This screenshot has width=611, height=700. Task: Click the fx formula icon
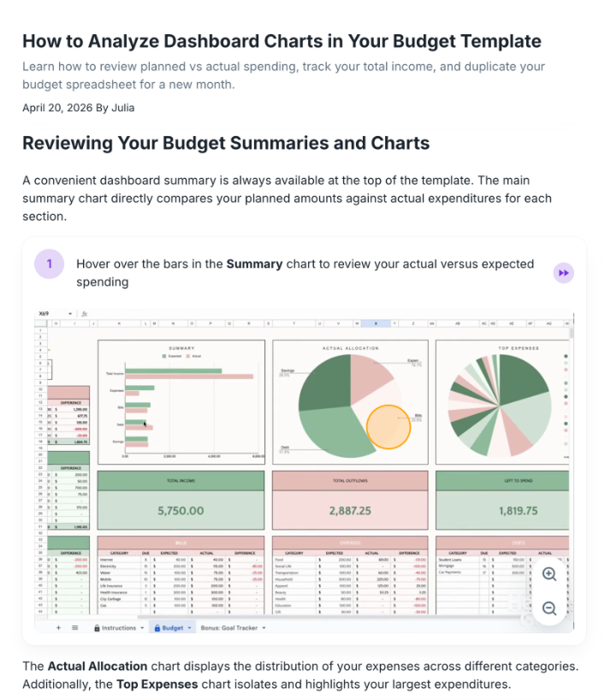point(85,314)
